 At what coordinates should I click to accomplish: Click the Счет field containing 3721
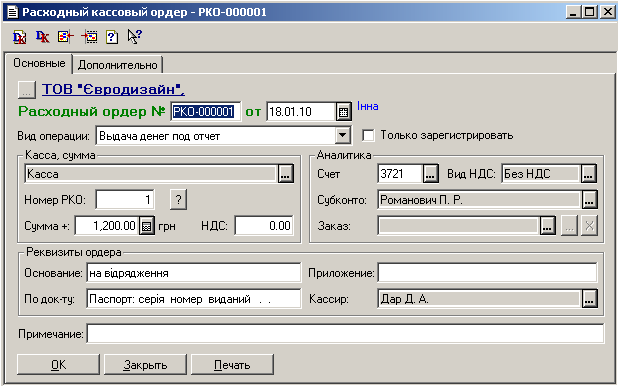[x=400, y=174]
